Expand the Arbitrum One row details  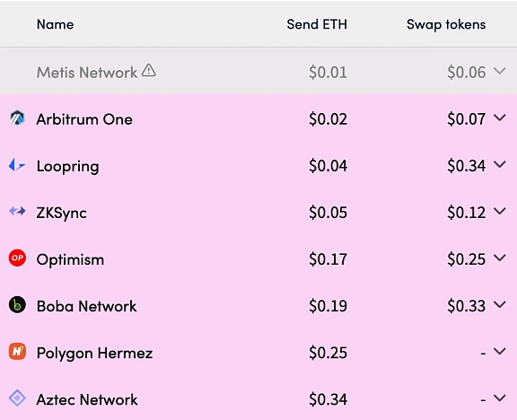click(500, 118)
